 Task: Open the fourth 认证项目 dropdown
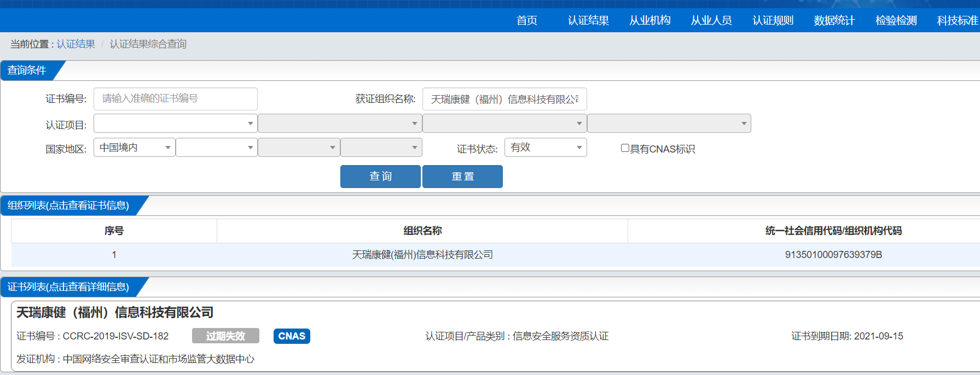[669, 124]
